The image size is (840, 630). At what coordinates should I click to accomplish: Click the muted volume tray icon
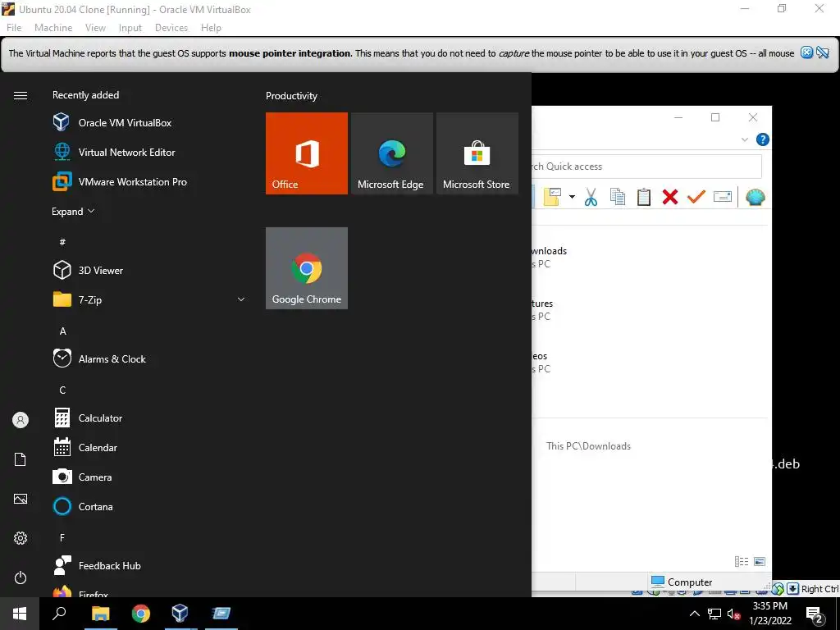733,614
